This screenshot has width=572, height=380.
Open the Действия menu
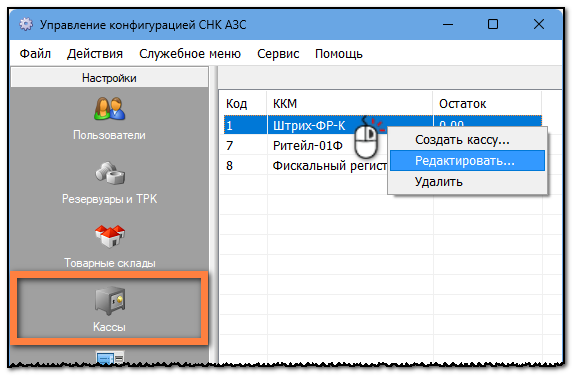[95, 54]
